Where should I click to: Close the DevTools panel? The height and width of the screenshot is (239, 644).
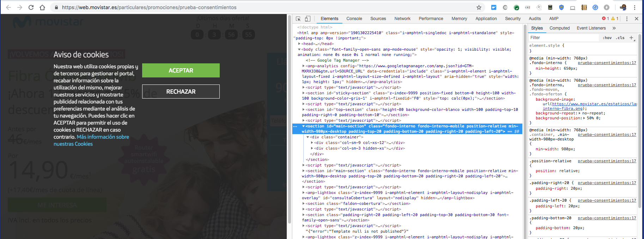[x=637, y=19]
